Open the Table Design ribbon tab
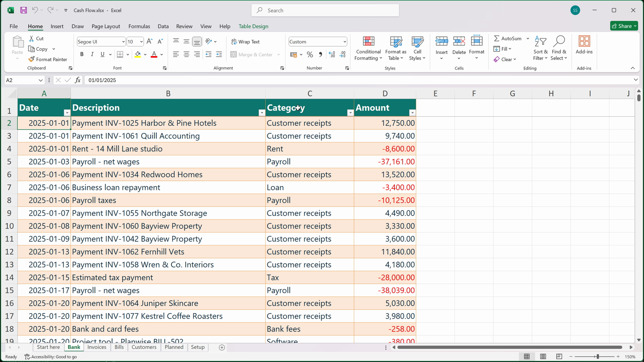Viewport: 644px width, 362px height. pos(254,26)
